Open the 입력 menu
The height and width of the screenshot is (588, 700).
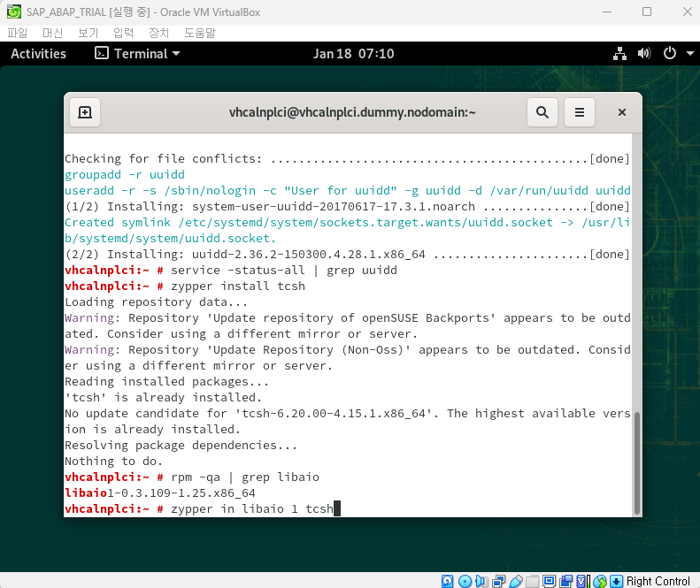[123, 33]
